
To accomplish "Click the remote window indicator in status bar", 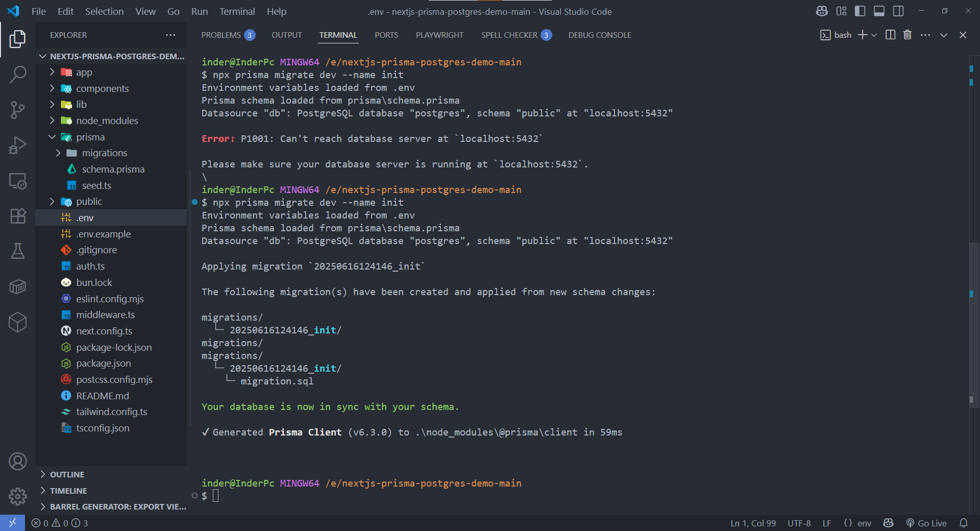I will point(12,523).
